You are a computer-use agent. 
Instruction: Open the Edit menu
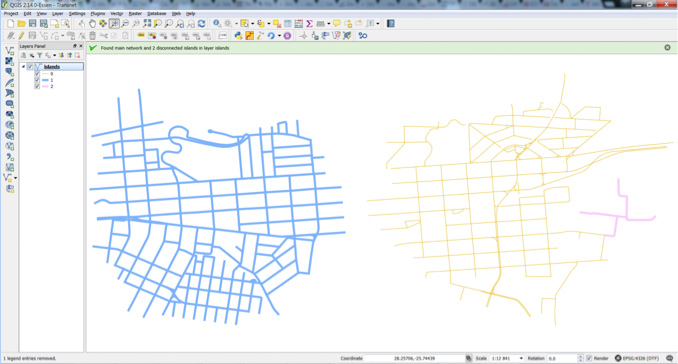[27, 13]
